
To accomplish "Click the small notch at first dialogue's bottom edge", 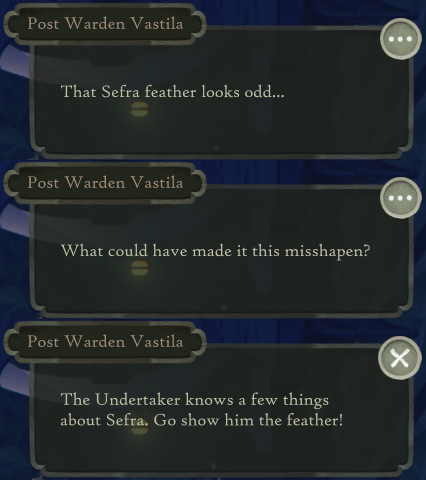I will pyautogui.click(x=216, y=147).
